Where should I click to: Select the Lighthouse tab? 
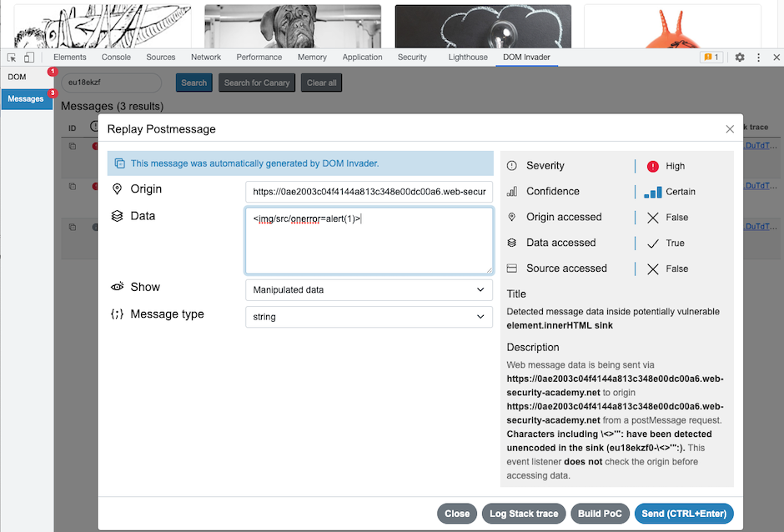pos(467,58)
